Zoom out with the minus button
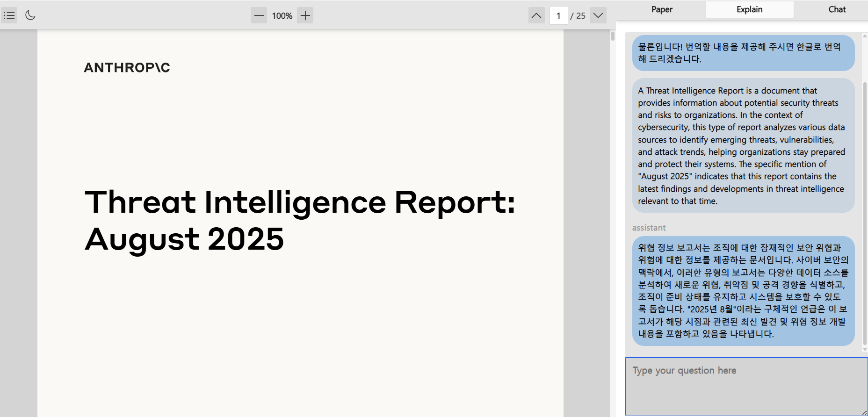 (259, 15)
